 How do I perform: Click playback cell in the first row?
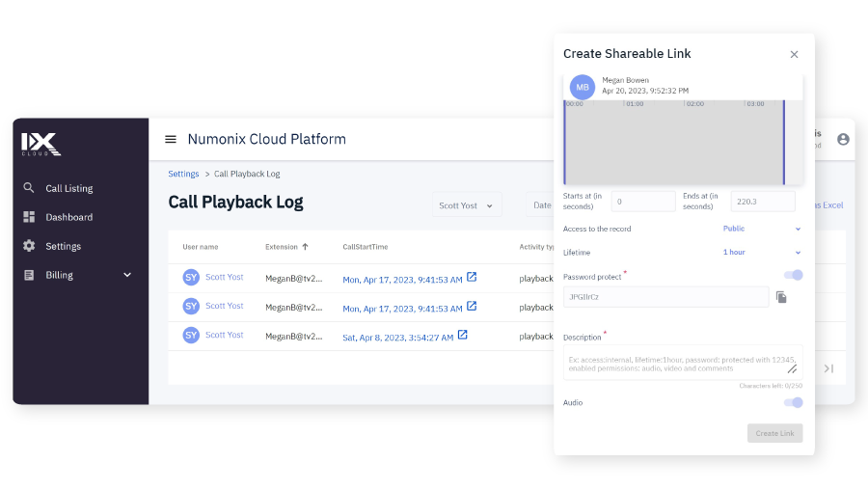coord(536,279)
